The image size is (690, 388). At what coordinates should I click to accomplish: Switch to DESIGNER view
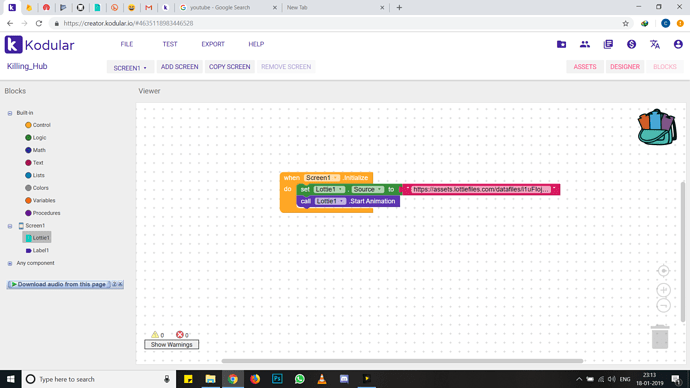click(625, 67)
